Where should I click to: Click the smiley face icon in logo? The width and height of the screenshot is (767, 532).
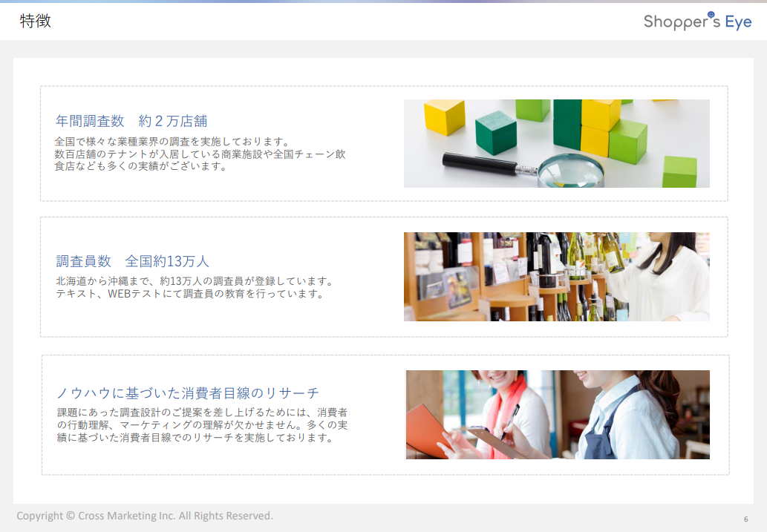[x=711, y=15]
